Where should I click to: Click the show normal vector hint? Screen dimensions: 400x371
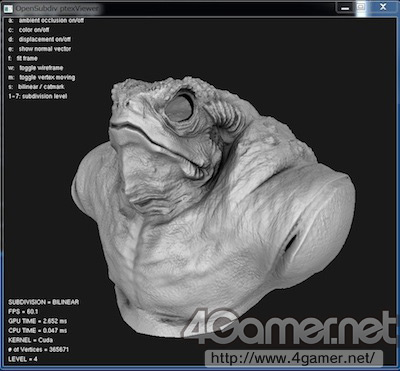(x=40, y=49)
